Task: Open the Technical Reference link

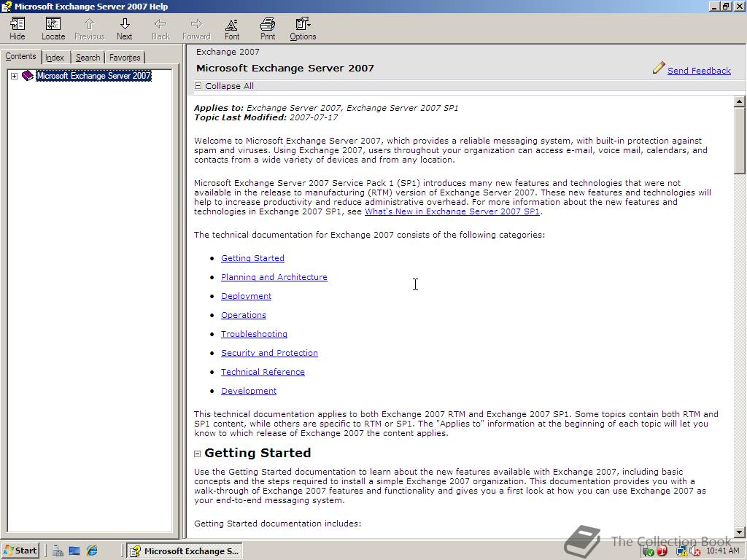Action: pos(263,372)
